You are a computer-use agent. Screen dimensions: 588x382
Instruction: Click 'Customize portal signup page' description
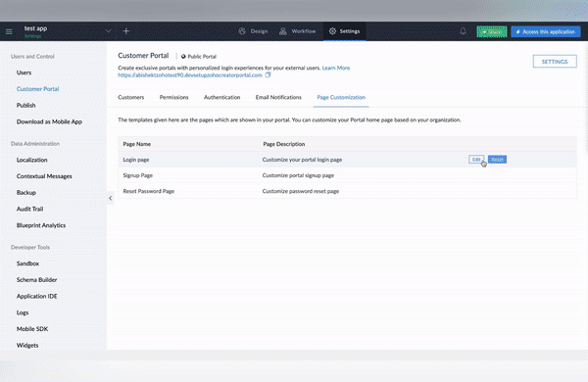coord(298,175)
